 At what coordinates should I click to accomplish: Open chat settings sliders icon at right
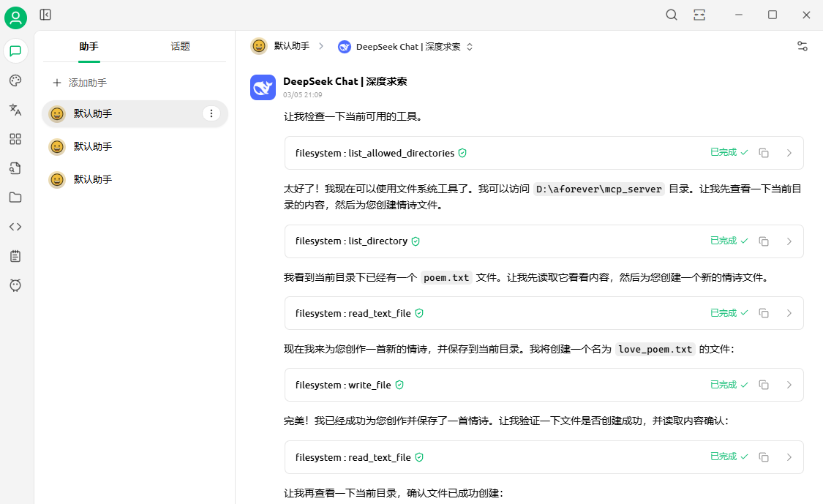[802, 46]
